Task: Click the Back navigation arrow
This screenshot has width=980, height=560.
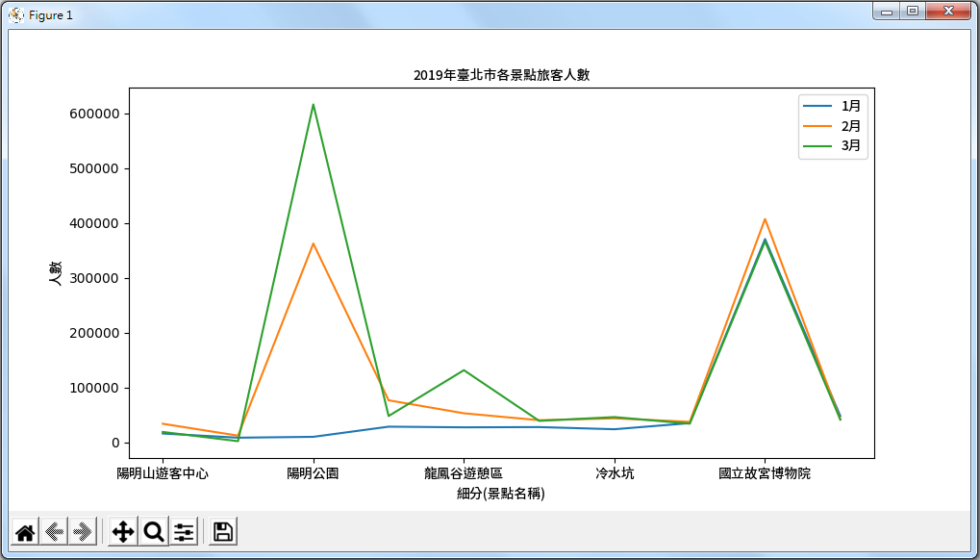Action: click(55, 530)
